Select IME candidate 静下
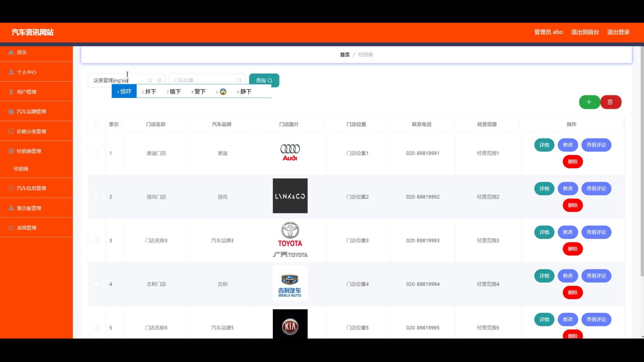 (245, 92)
